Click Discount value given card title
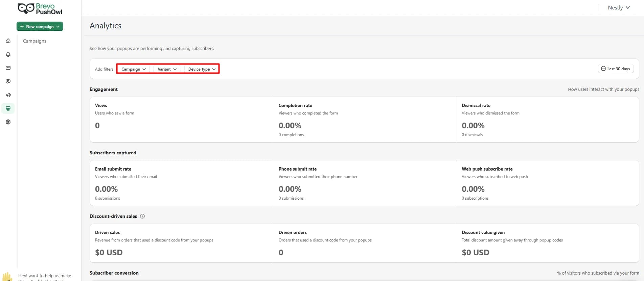The image size is (644, 281). click(x=483, y=232)
